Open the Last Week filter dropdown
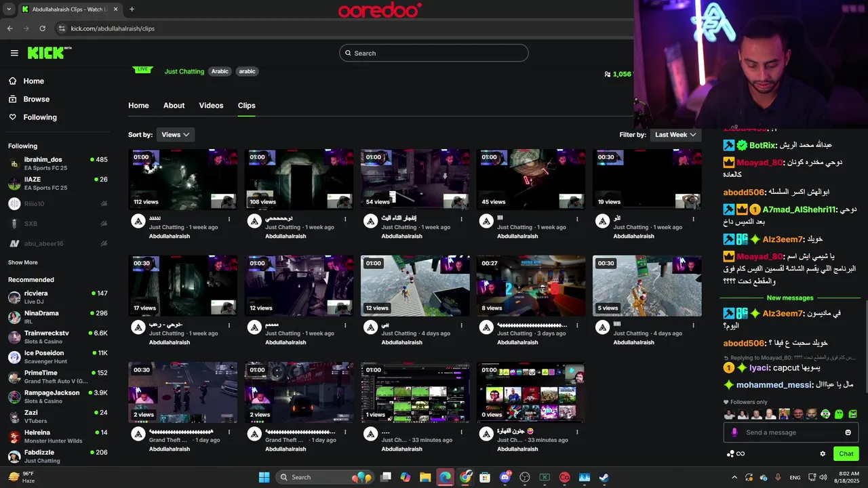 point(675,134)
